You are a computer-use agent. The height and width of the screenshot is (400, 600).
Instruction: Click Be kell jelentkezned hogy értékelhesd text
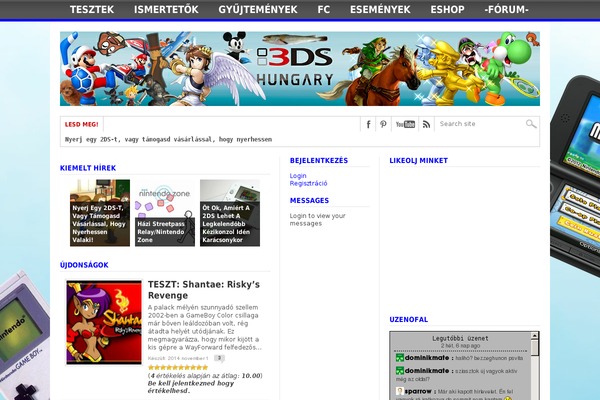pos(191,387)
